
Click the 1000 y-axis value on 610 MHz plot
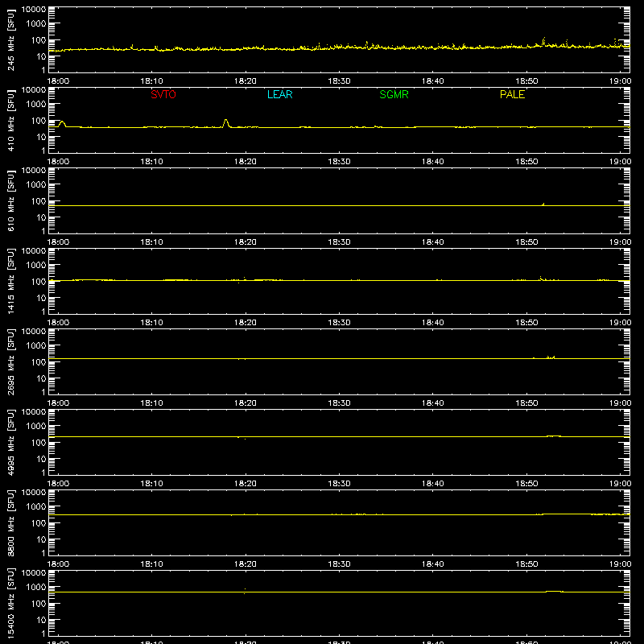coord(36,184)
